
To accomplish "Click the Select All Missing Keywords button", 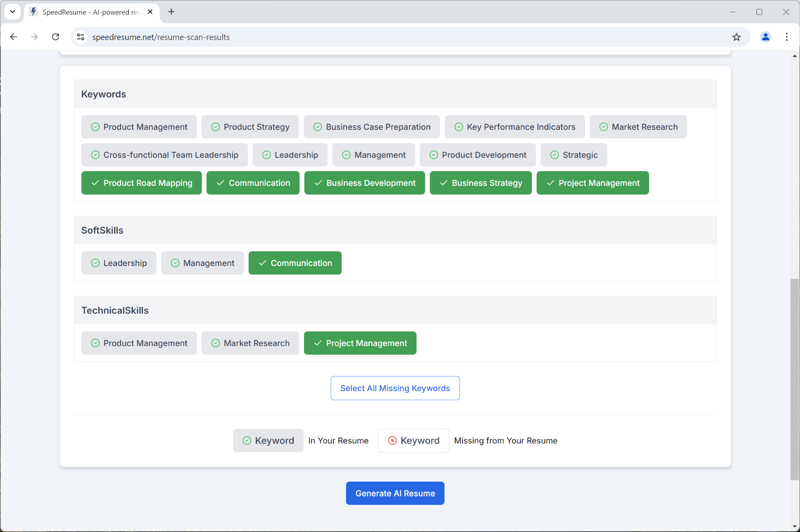I will tap(395, 388).
